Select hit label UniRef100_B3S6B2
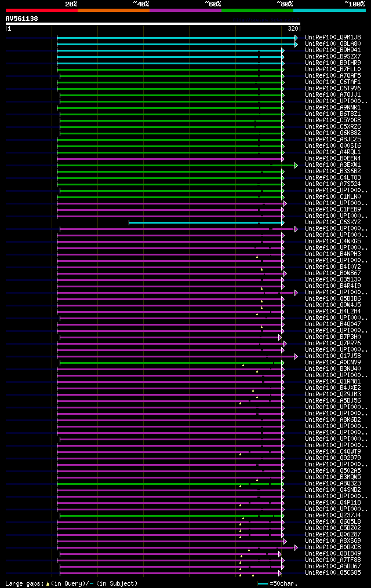 333,171
